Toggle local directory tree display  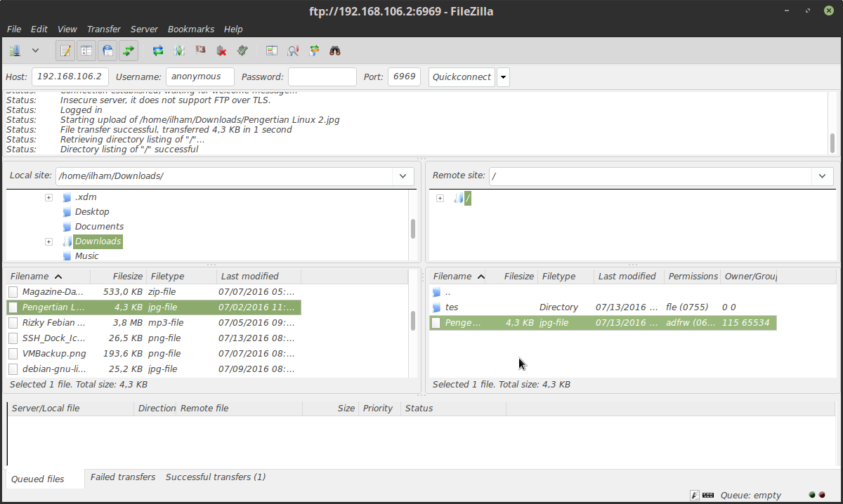(x=86, y=51)
